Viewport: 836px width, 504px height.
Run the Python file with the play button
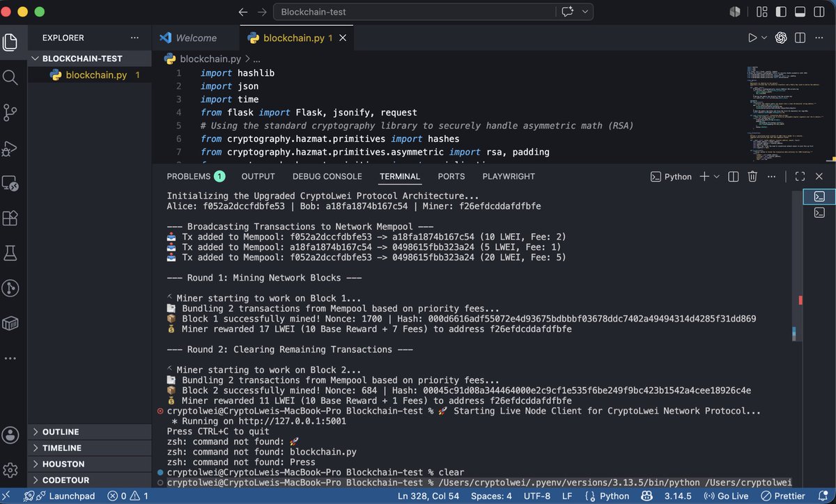click(x=752, y=38)
